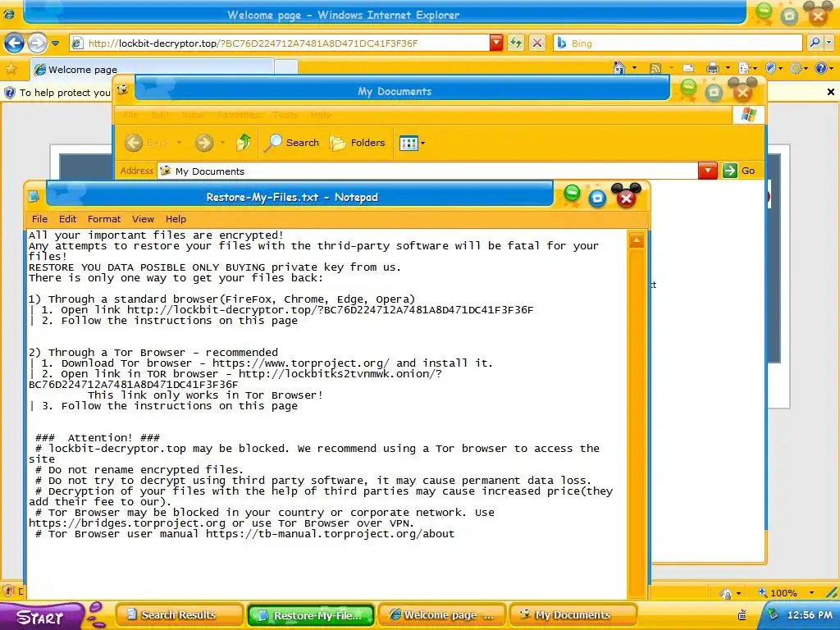
Task: Click the Bing search magnifier icon
Action: pos(815,43)
